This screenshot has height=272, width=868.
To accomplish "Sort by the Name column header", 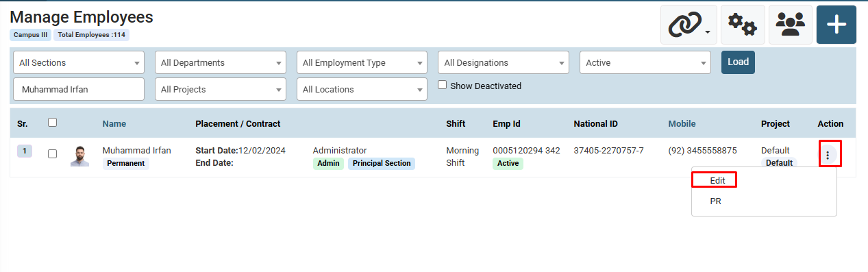I will pos(114,124).
